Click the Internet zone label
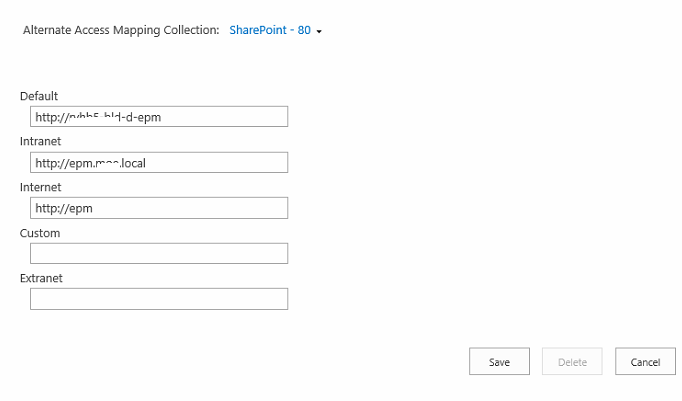This screenshot has height=401, width=682. click(x=40, y=187)
